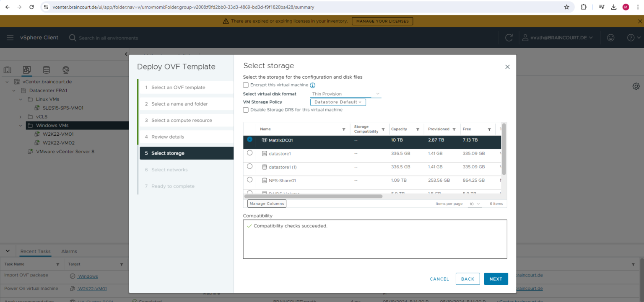
Task: Click the NEXT button
Action: tap(496, 279)
